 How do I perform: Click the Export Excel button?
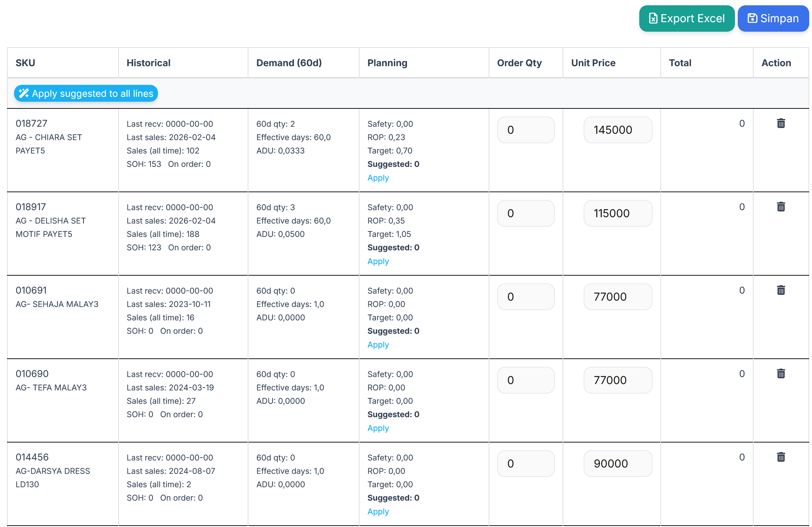pyautogui.click(x=686, y=18)
